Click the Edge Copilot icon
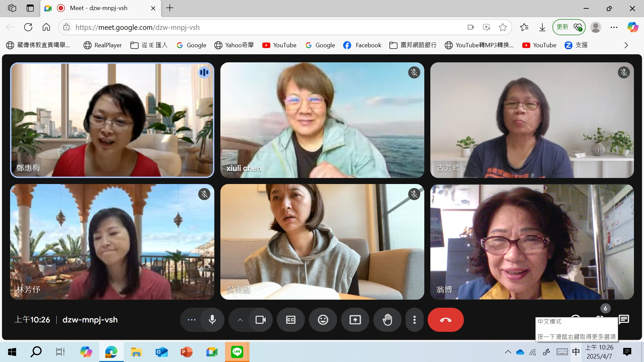644x362 pixels. [633, 27]
